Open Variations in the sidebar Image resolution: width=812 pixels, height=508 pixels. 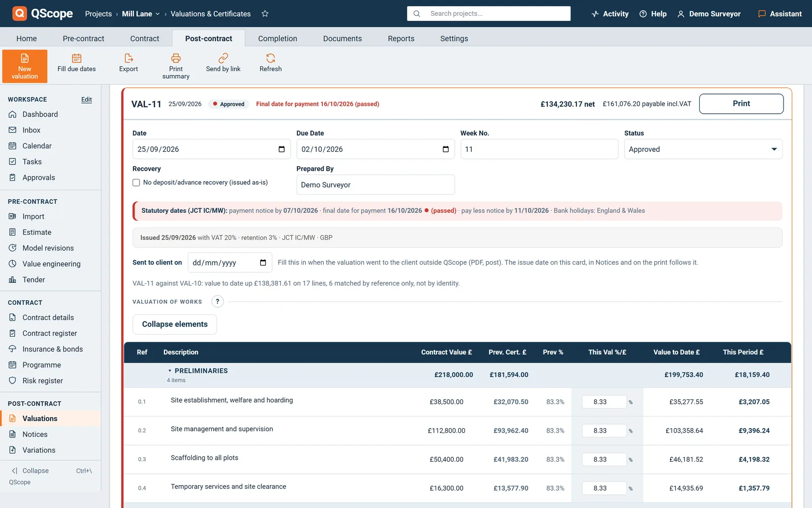tap(39, 450)
